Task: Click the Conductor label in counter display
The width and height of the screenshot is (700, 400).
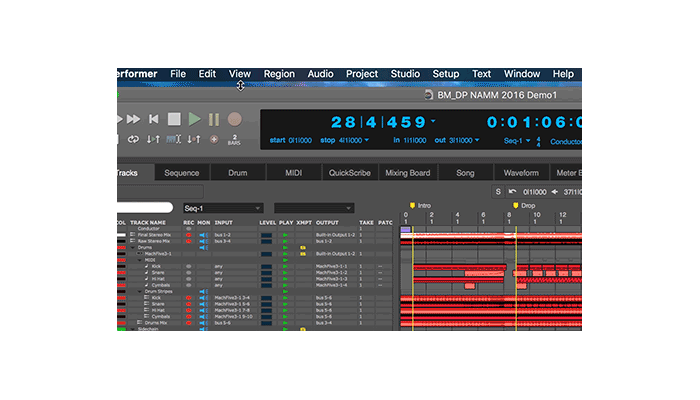Action: click(x=566, y=142)
